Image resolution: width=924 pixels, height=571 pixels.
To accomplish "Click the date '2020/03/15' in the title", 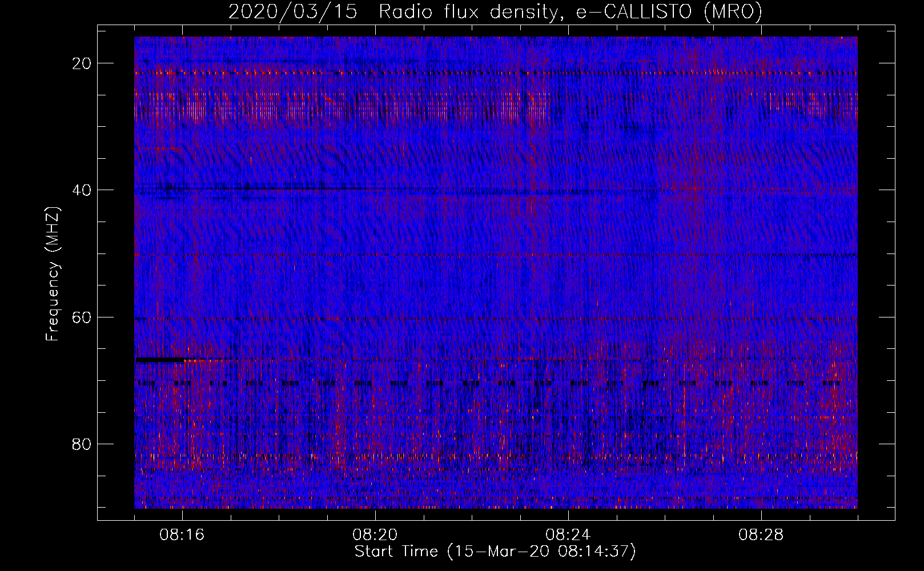I will (293, 12).
